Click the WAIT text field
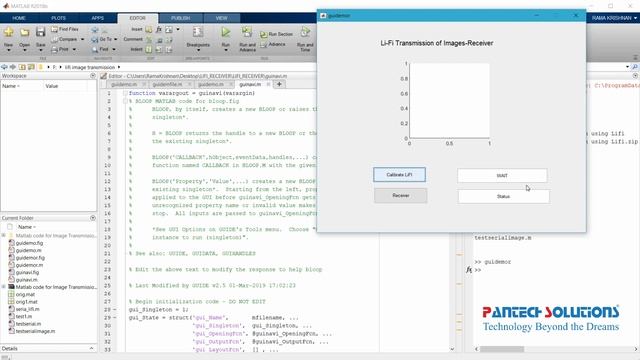 502,176
